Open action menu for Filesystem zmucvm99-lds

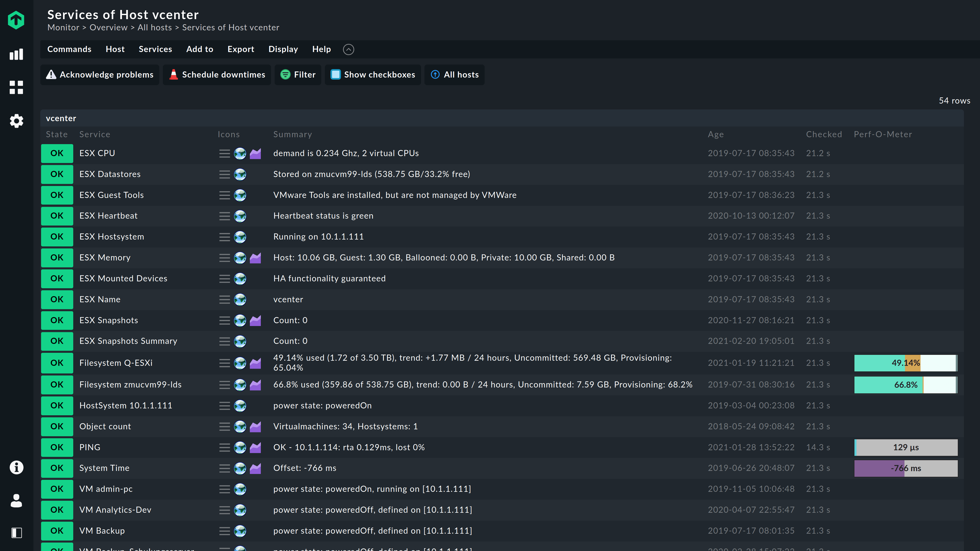(225, 385)
